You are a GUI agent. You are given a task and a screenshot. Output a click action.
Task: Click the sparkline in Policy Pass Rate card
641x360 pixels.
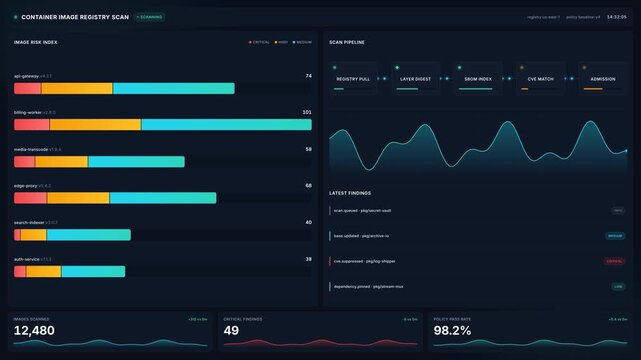pyautogui.click(x=530, y=343)
